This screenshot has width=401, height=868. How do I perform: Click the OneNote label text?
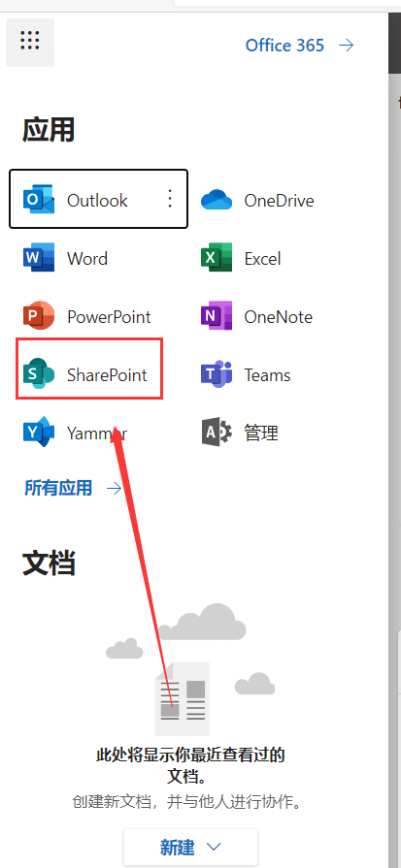tap(279, 316)
